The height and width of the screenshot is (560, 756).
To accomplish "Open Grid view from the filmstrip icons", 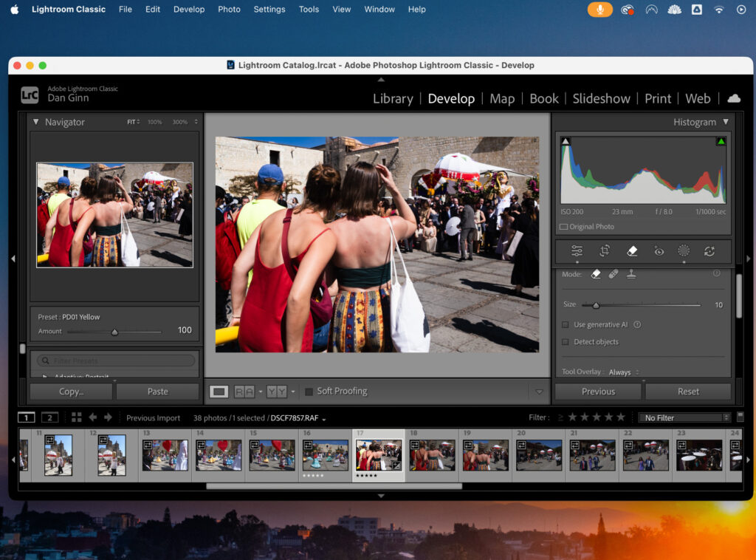I will [77, 417].
